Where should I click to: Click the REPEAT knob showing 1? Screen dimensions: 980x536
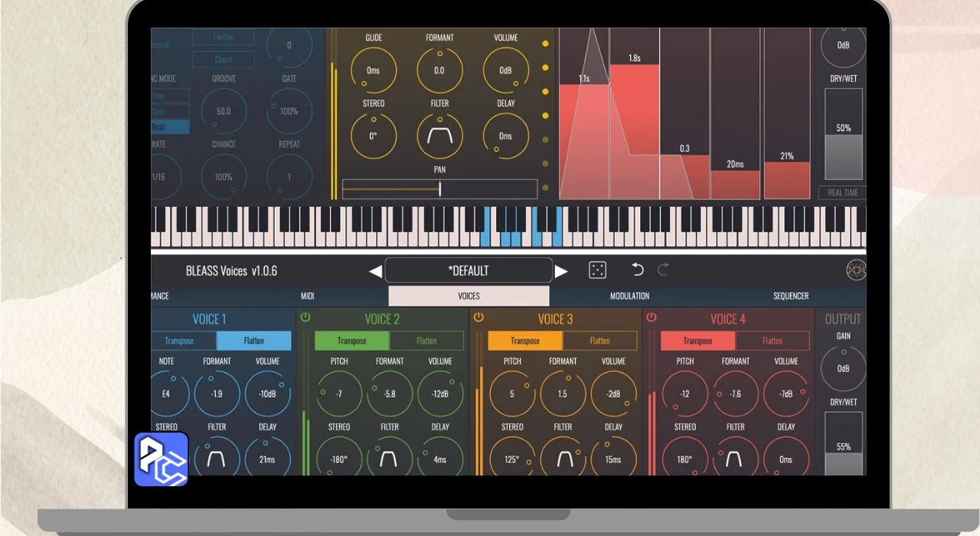click(289, 177)
